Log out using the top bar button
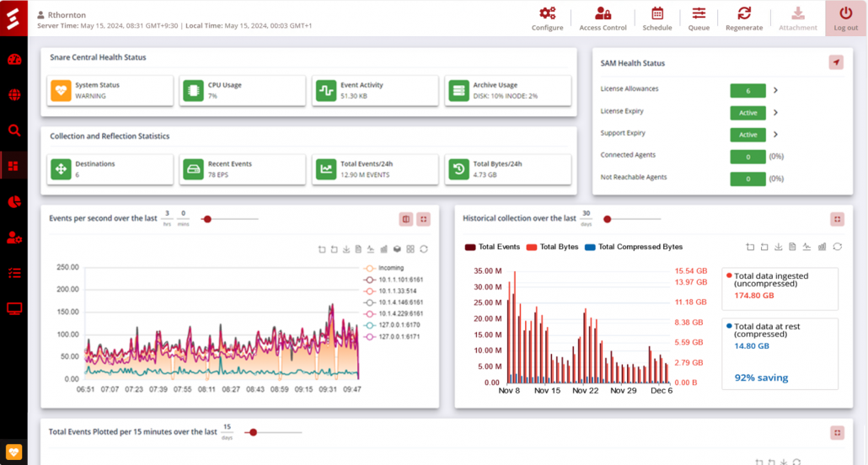The height and width of the screenshot is (465, 868). click(846, 19)
